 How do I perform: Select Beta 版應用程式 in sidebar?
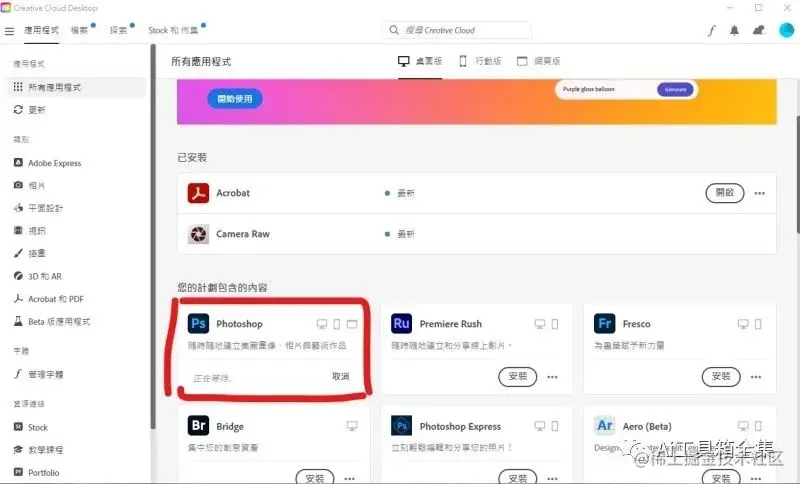pos(52,322)
